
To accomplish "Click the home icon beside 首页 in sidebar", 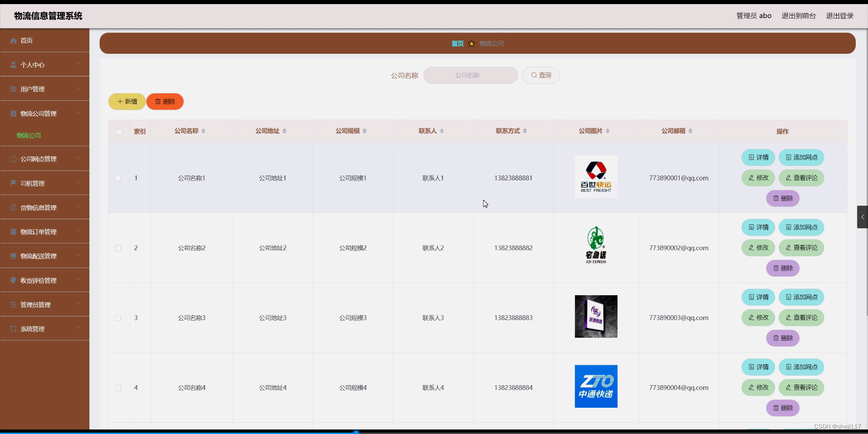I will click(13, 41).
